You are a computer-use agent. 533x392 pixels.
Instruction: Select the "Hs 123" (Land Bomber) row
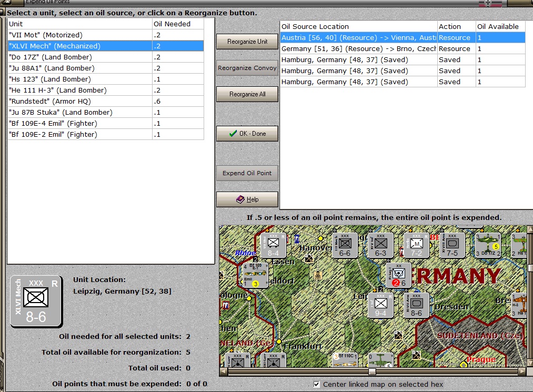(106, 79)
